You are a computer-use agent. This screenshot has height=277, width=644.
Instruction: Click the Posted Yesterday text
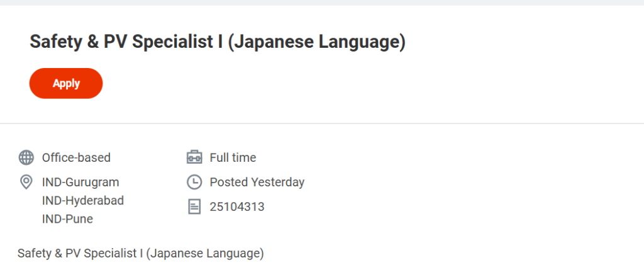(x=257, y=183)
